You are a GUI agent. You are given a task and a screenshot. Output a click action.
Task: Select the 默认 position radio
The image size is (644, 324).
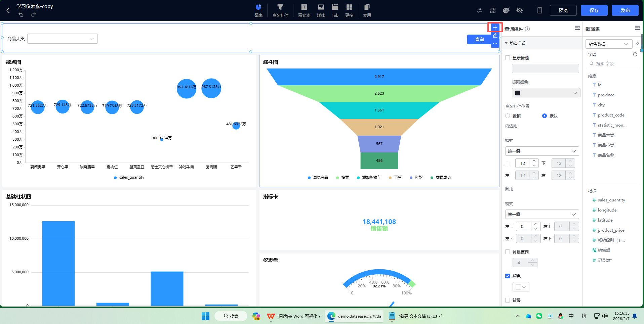(545, 116)
